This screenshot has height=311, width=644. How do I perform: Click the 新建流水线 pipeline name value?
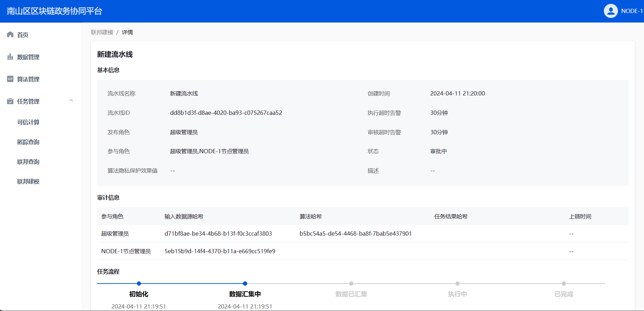pos(184,93)
